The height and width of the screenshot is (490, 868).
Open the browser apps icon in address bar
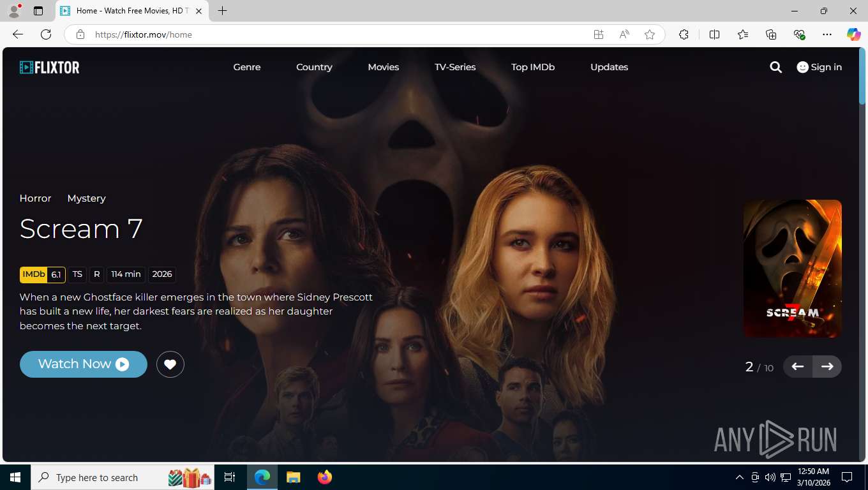click(x=599, y=34)
